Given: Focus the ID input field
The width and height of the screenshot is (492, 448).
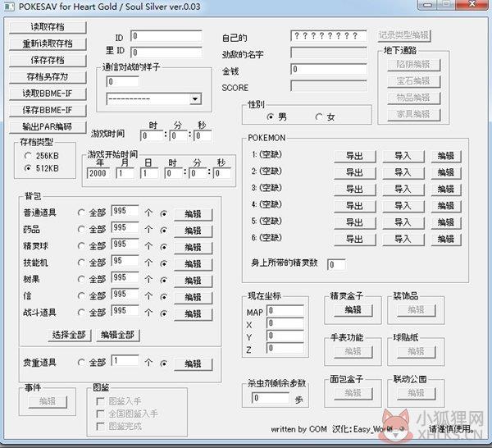Looking at the screenshot, I should [166, 36].
